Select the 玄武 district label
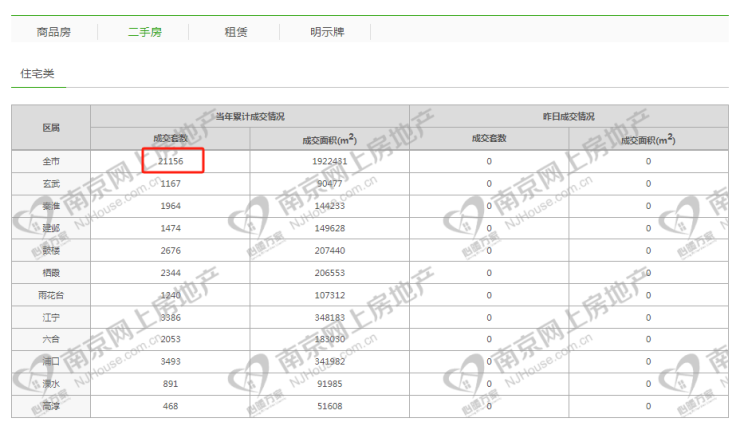This screenshot has height=430, width=740. coord(51,184)
